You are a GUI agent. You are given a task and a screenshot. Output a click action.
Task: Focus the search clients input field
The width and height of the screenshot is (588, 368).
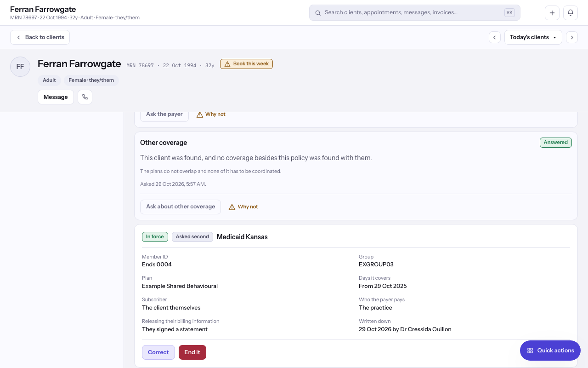coord(415,13)
